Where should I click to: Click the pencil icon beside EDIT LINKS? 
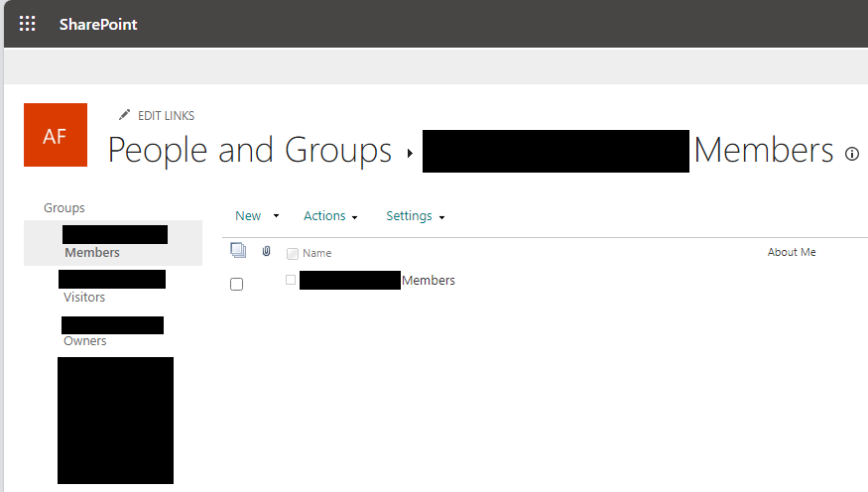click(125, 114)
